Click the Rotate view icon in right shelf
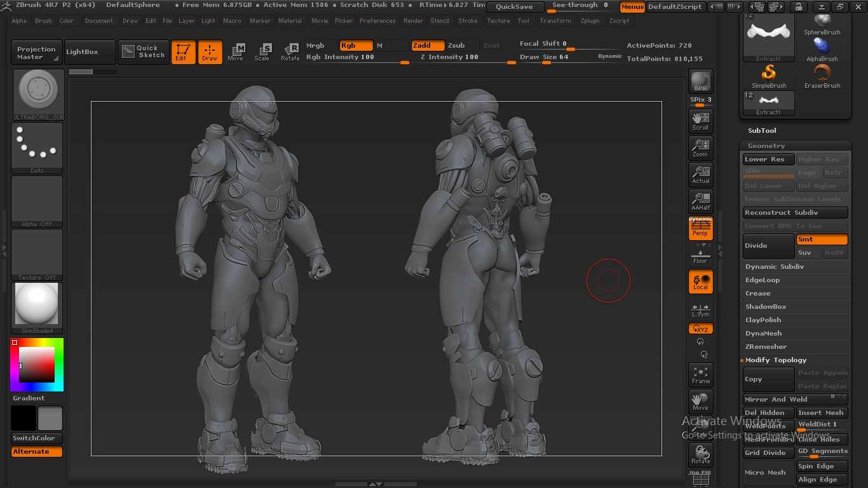 [700, 454]
